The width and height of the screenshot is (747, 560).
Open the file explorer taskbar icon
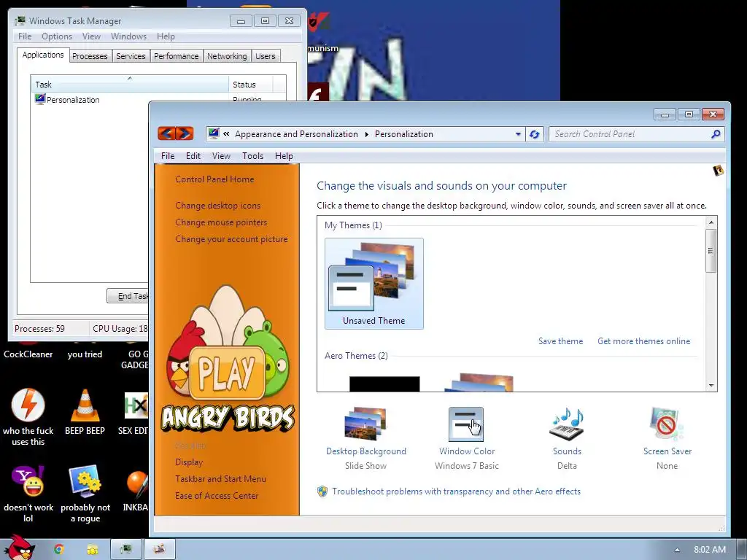pos(93,550)
